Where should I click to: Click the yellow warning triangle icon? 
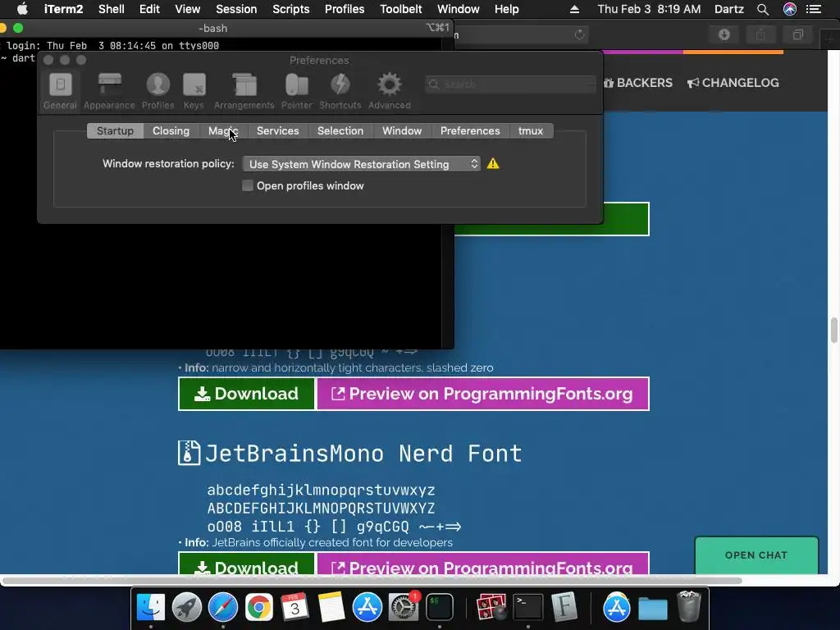[x=493, y=164]
